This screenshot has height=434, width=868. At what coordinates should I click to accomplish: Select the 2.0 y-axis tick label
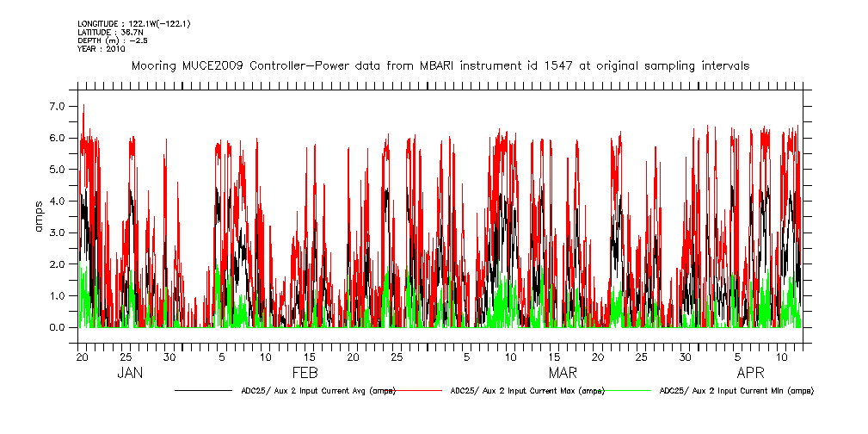pos(57,264)
